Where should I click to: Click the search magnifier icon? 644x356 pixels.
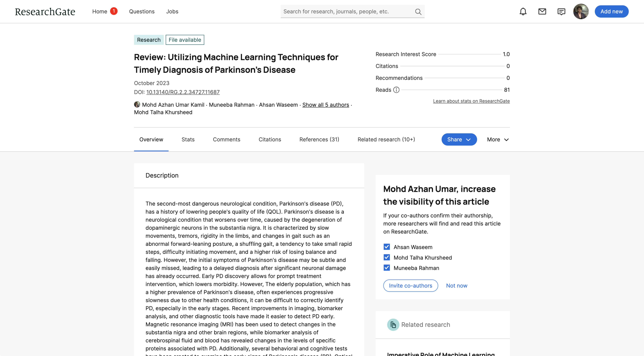pyautogui.click(x=418, y=11)
